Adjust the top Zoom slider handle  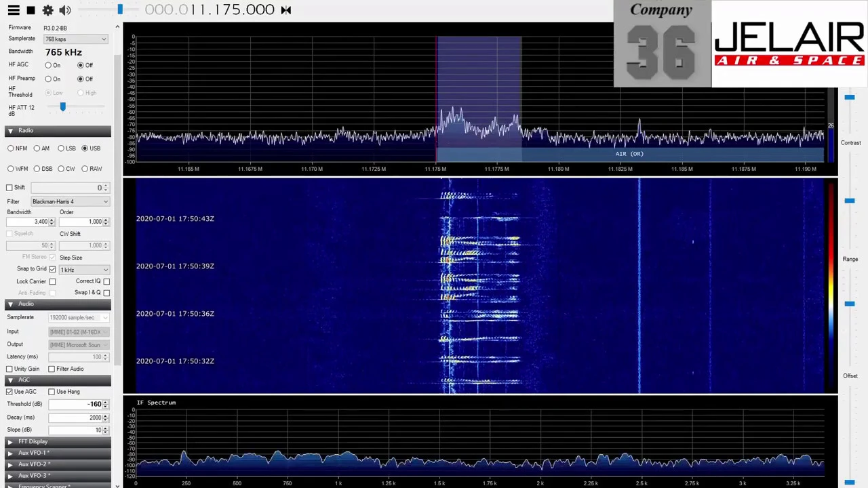(x=850, y=98)
